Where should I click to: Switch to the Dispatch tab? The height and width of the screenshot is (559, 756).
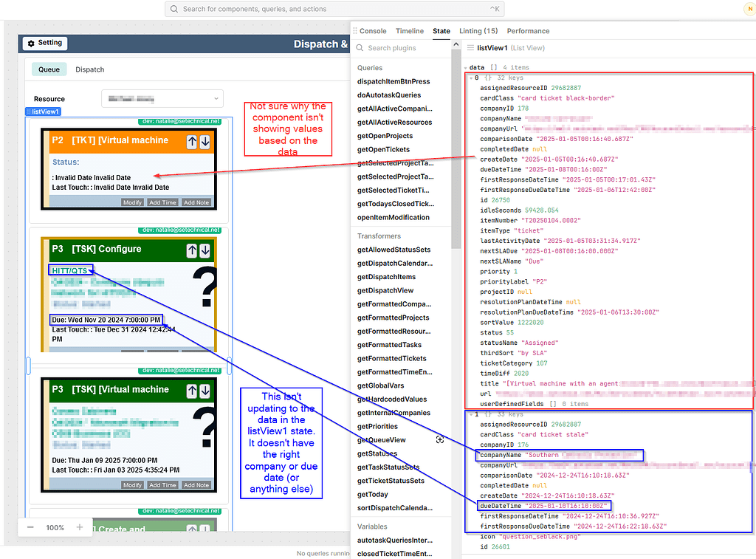(89, 69)
